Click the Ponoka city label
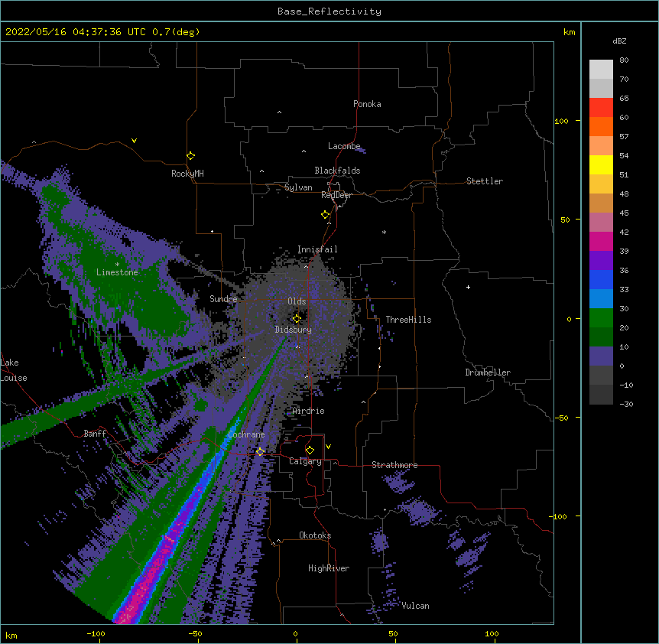 pos(367,104)
